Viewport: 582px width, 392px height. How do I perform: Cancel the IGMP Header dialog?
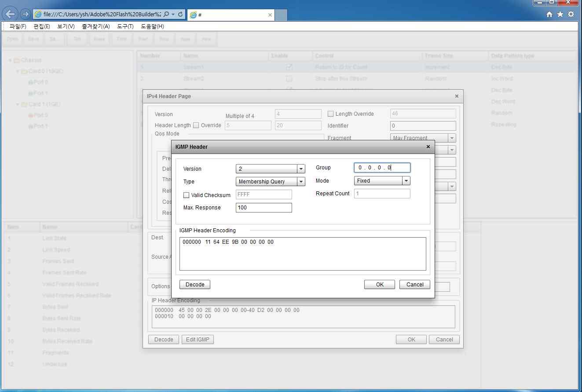(414, 285)
